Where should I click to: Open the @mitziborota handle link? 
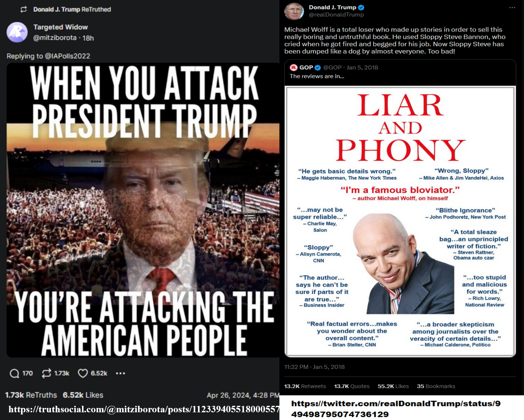point(55,38)
